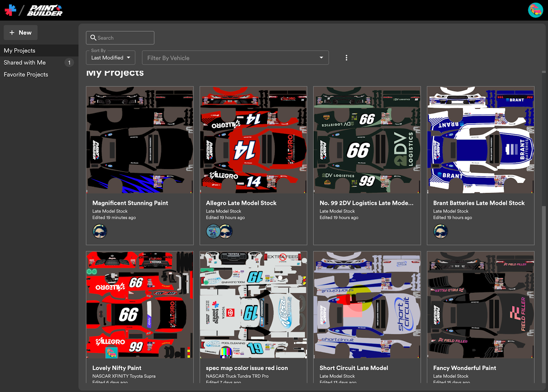This screenshot has height=392, width=548.
Task: Open the Paint Builder home logo
Action: tap(45, 10)
